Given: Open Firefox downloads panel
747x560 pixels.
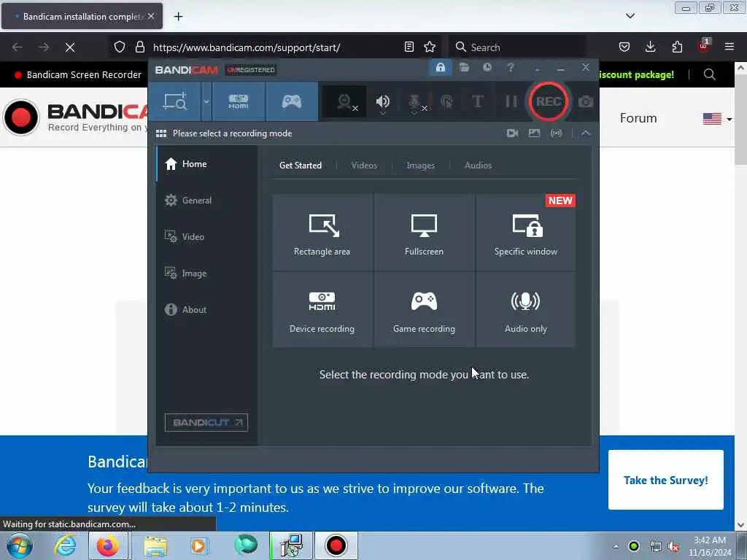Looking at the screenshot, I should tap(650, 47).
